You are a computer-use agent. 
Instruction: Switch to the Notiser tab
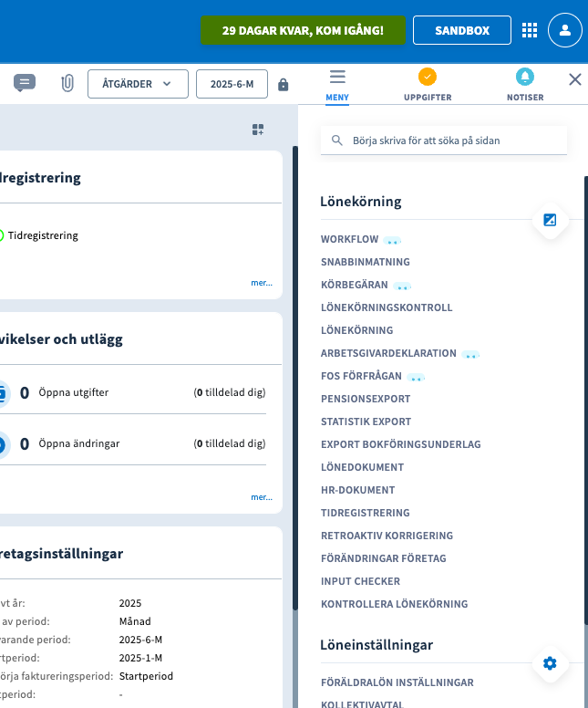pyautogui.click(x=525, y=85)
